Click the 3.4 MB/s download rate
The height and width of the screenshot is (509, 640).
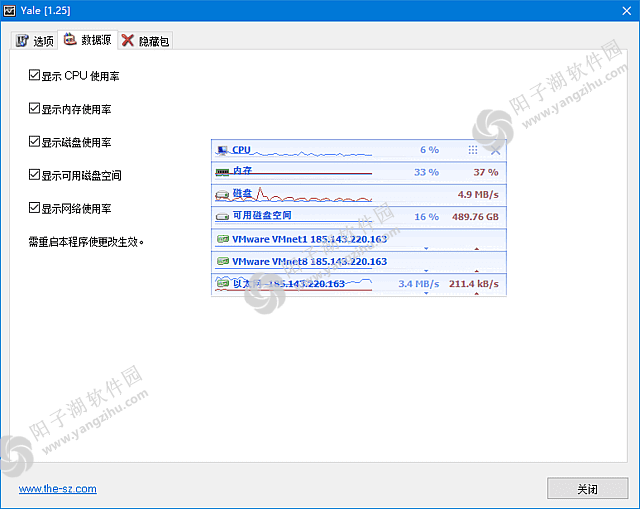(419, 284)
